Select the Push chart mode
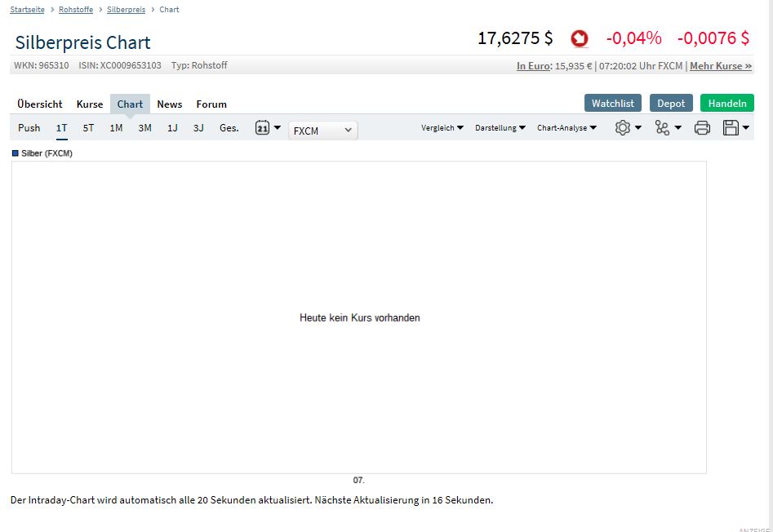 coord(29,128)
